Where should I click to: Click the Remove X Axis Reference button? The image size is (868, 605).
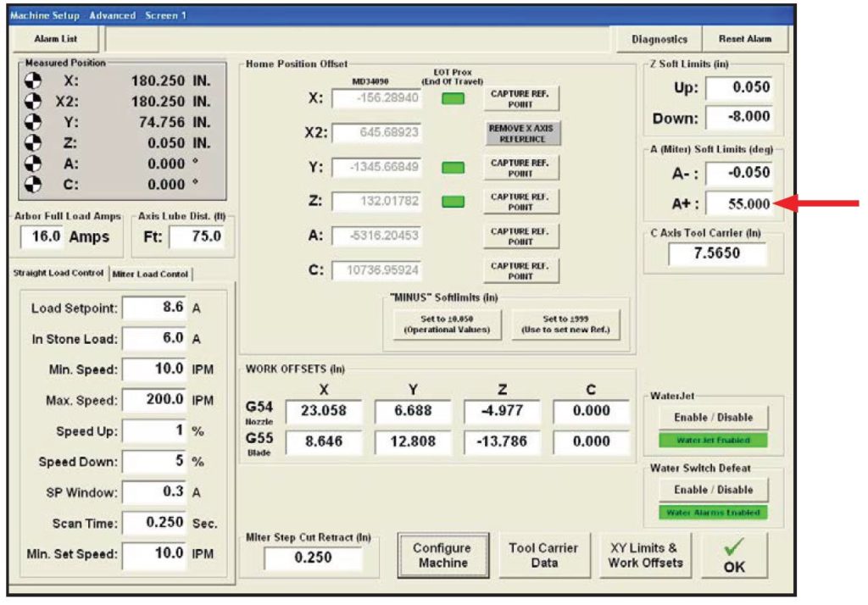pyautogui.click(x=522, y=133)
